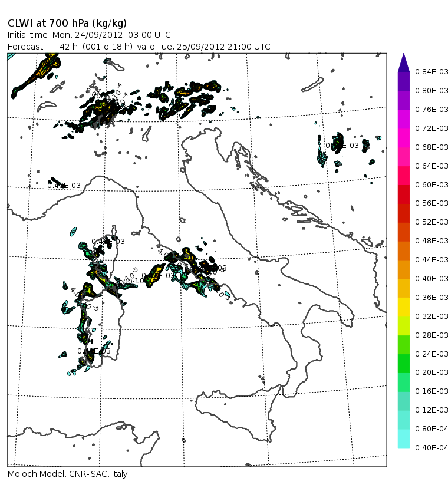Image resolution: width=448 pixels, height=488 pixels.
Task: Click the 0.80E-03 colorbar label
Action: point(431,91)
